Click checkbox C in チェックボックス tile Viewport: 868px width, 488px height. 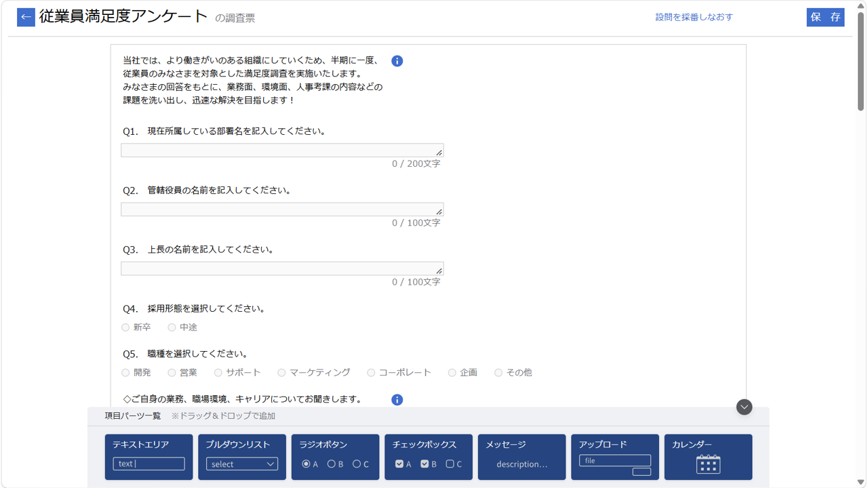coord(450,464)
